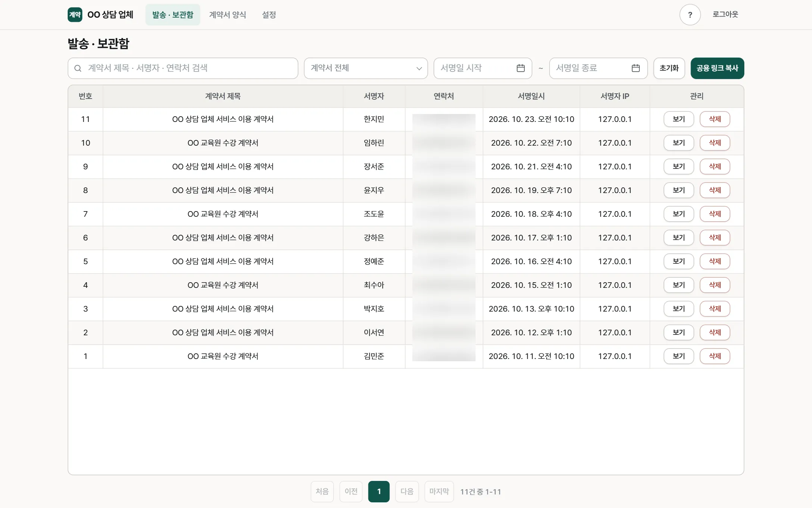Click the 서명자 column header
The height and width of the screenshot is (508, 812).
(374, 96)
